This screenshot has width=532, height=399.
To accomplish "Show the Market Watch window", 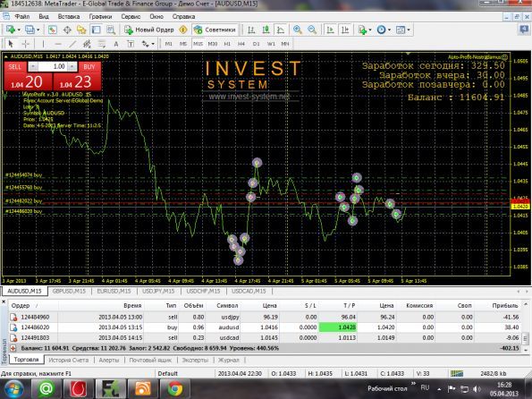I will pos(52,30).
